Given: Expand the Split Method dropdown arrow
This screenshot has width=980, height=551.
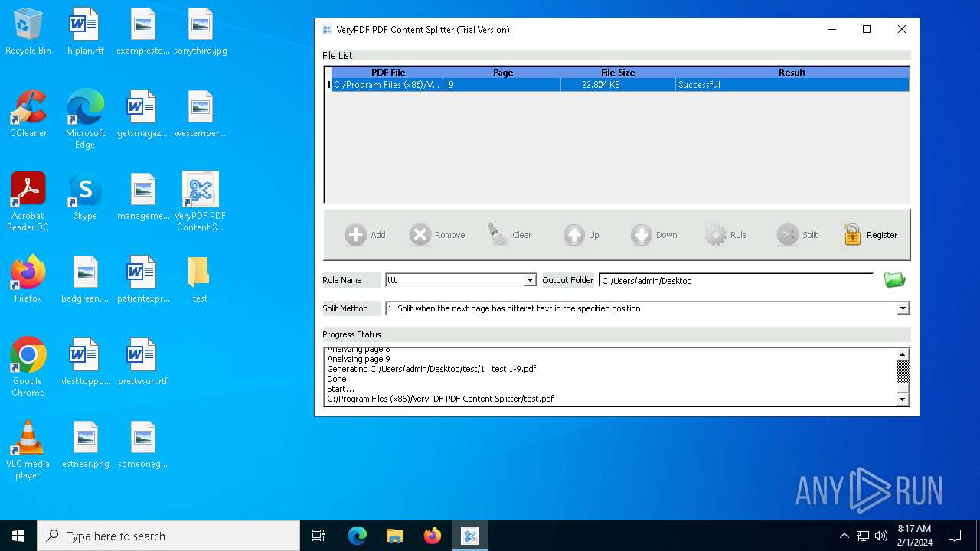Looking at the screenshot, I should pyautogui.click(x=903, y=308).
